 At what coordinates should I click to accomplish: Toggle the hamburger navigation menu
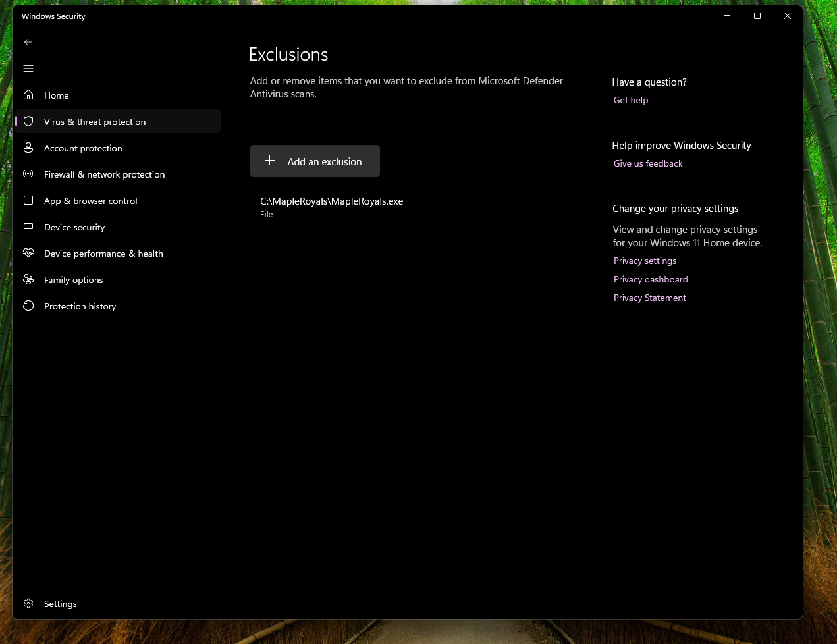click(28, 68)
